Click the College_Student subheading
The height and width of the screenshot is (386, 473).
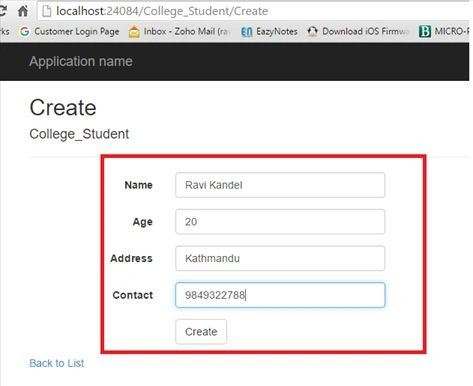coord(79,134)
